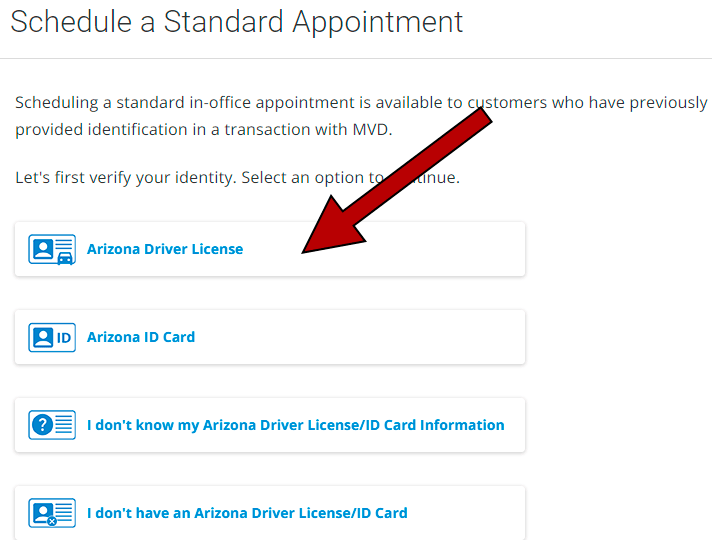Click the small X badge on card icon
Image resolution: width=712 pixels, height=540 pixels.
click(52, 521)
